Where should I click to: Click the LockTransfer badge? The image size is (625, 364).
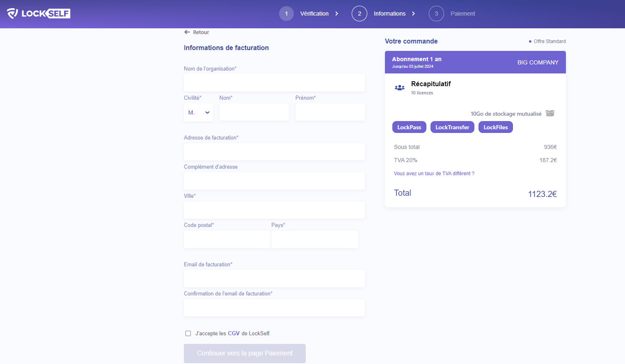[x=452, y=127]
